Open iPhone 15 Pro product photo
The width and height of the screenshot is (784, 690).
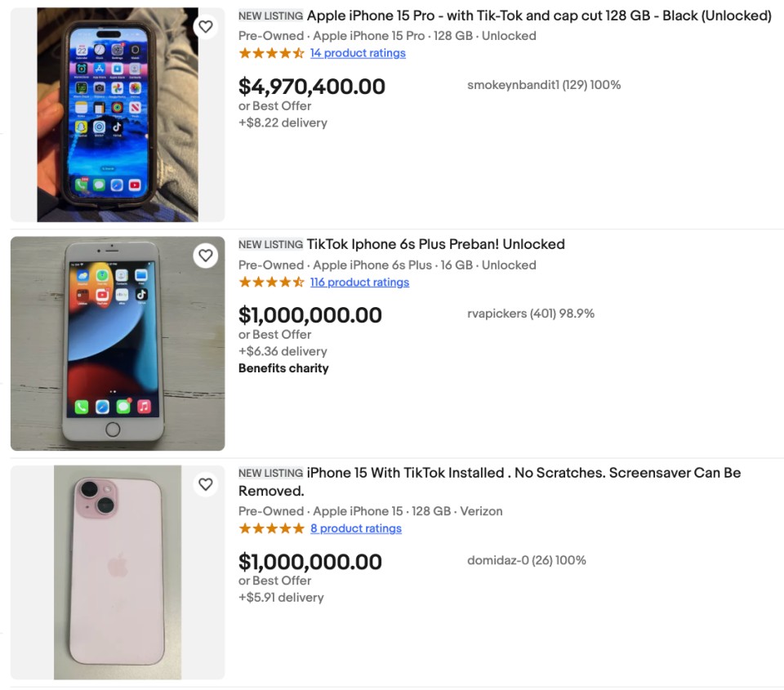tap(118, 114)
